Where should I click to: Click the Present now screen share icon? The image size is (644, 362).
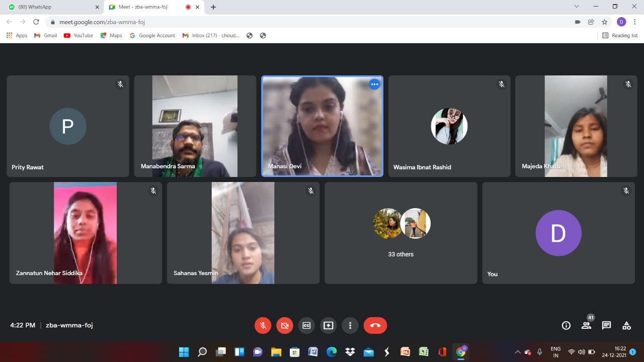click(328, 325)
